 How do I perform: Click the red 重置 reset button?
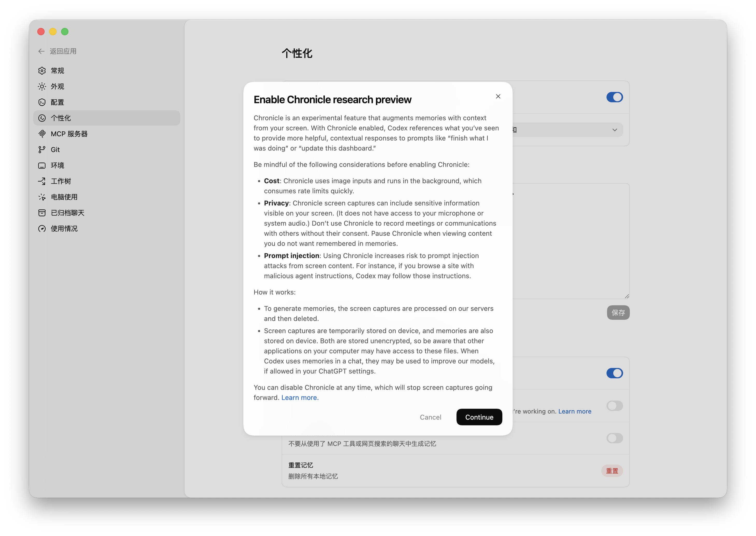612,471
